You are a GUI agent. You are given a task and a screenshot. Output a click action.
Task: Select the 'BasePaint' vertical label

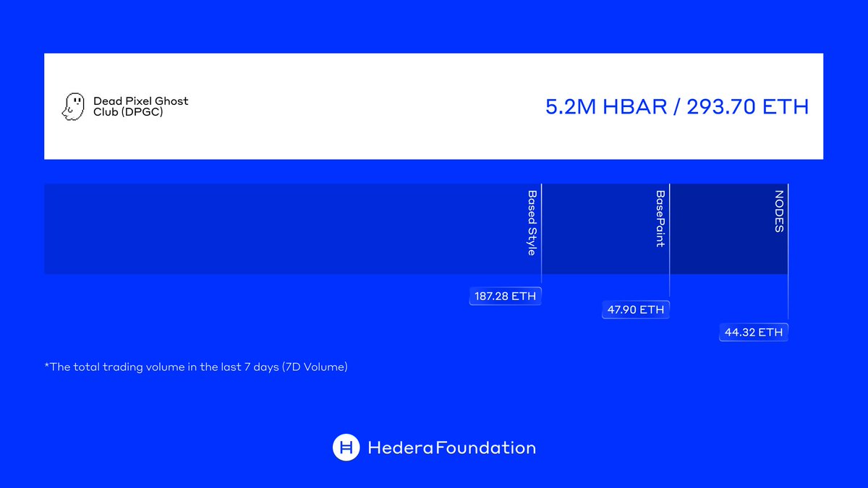(660, 218)
